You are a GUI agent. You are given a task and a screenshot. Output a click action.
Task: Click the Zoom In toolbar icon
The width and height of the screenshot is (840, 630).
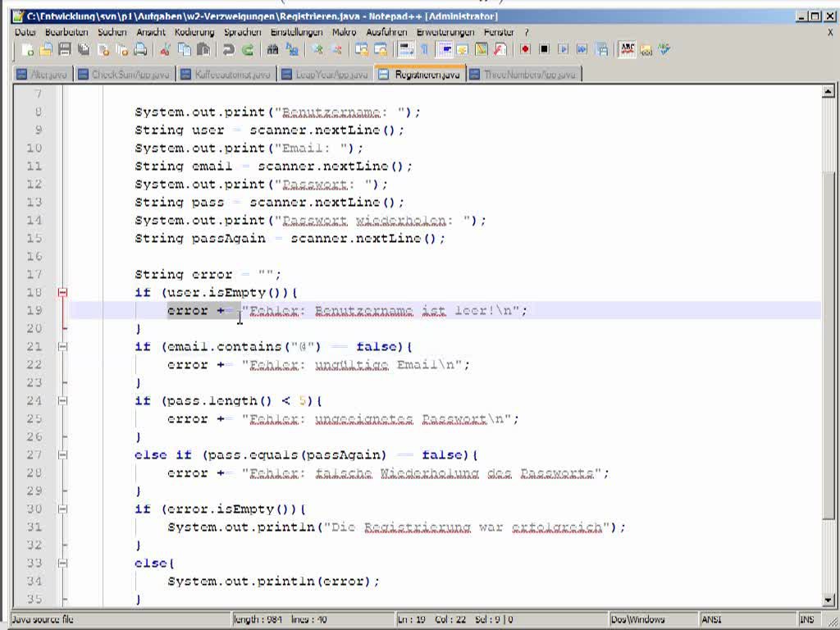tap(317, 50)
